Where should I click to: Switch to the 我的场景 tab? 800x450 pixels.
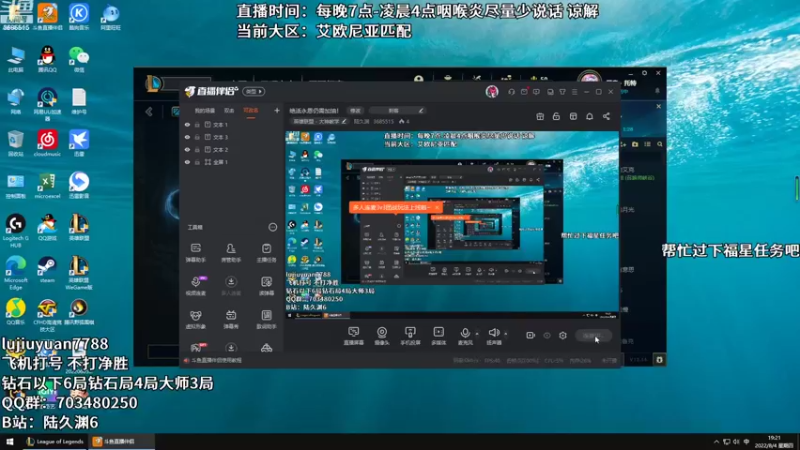pos(205,111)
